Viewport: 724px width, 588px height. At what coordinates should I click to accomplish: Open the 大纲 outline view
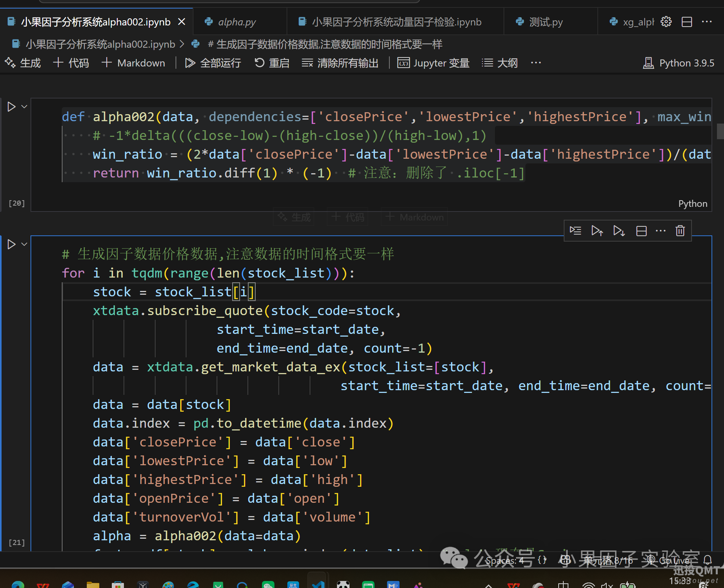(500, 63)
